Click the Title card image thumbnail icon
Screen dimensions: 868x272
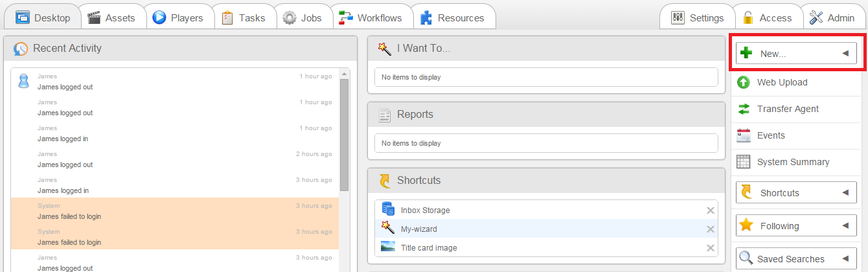388,247
